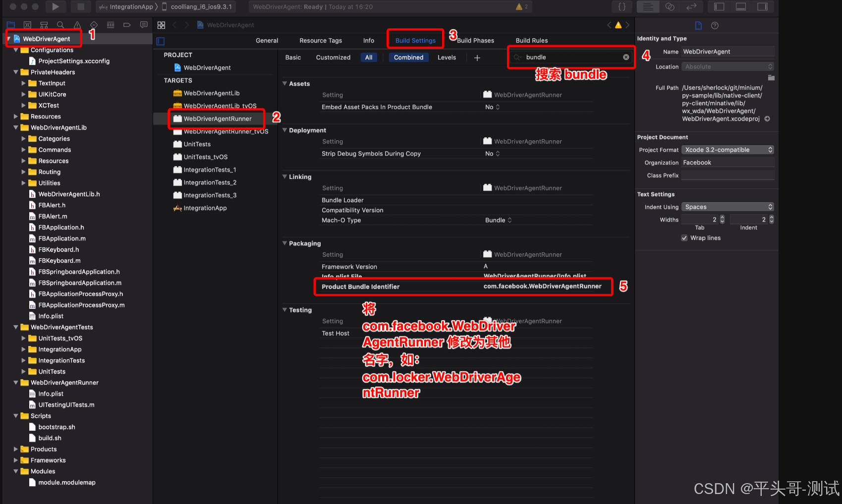Open the report navigator speech bubble icon
The height and width of the screenshot is (504, 842).
(144, 25)
